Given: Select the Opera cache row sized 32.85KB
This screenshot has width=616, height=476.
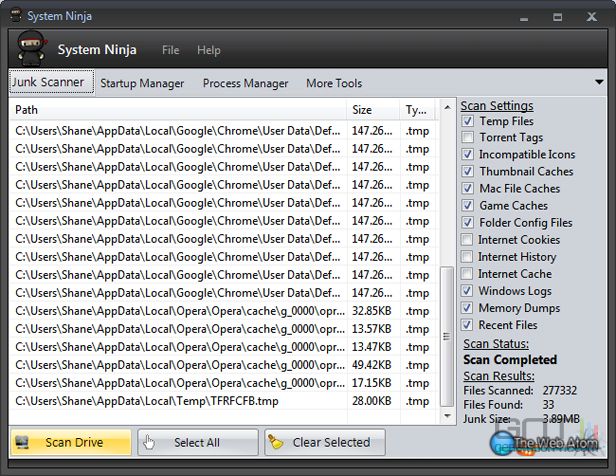Looking at the screenshot, I should (223, 311).
